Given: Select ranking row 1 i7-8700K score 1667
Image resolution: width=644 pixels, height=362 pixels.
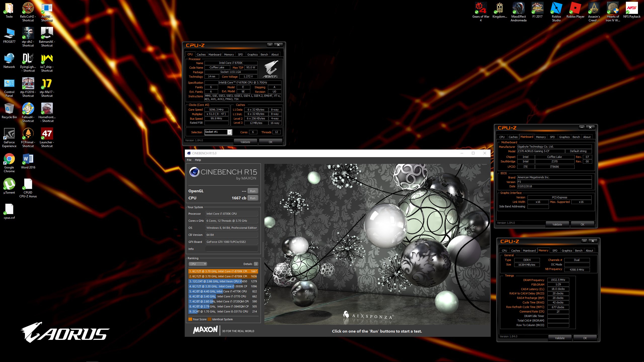Looking at the screenshot, I should 223,271.
